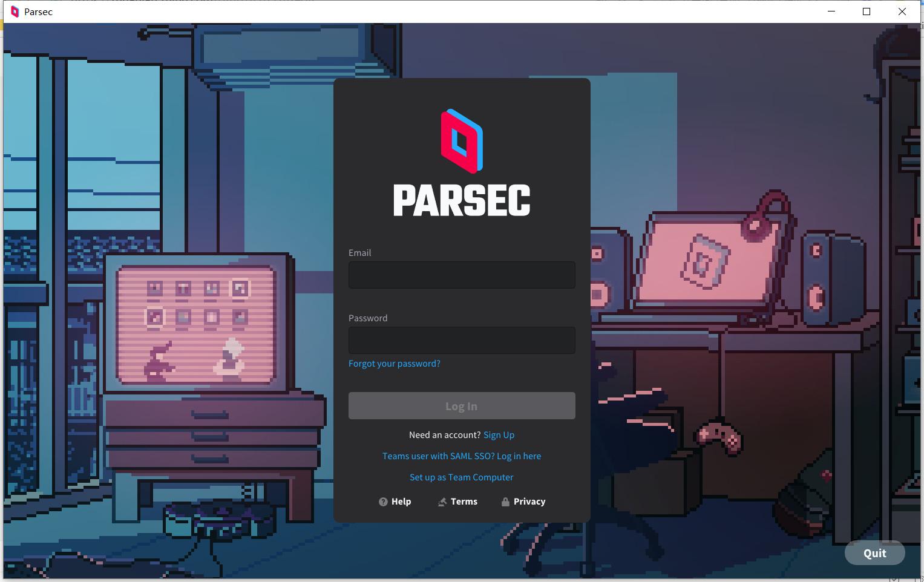Screen dimensions: 924x582
Task: Click the Help label text
Action: tap(401, 501)
